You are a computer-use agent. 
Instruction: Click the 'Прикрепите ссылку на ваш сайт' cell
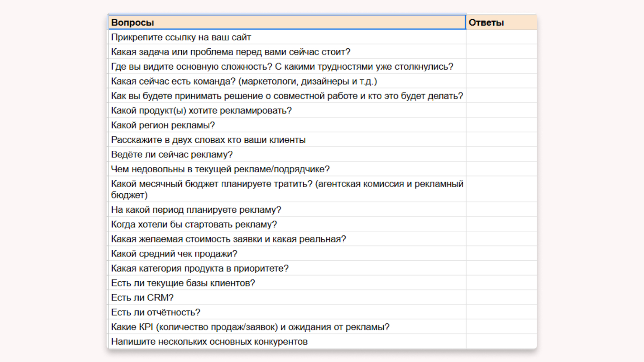(x=287, y=37)
